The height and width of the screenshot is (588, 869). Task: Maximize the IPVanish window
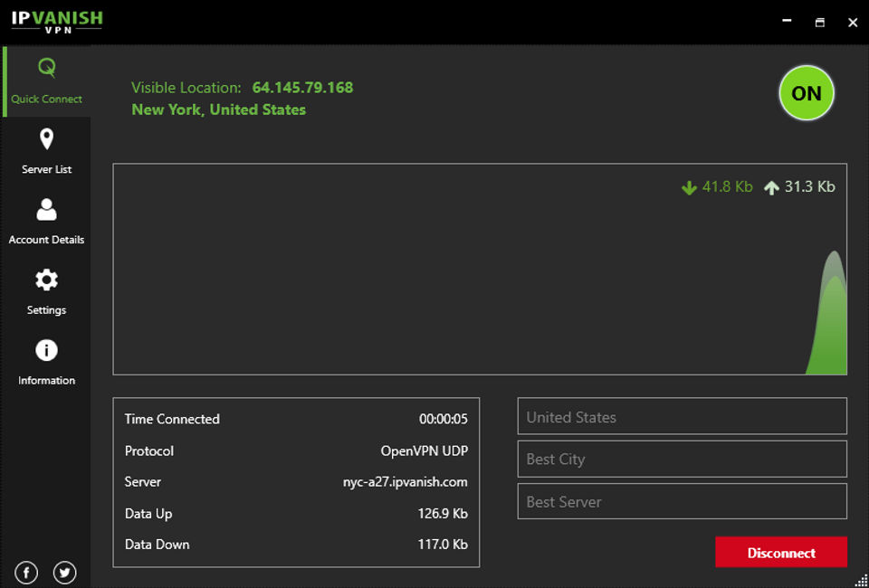[x=820, y=22]
